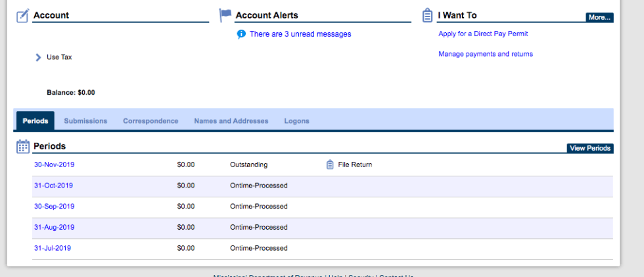Go to the Logons tab
The height and width of the screenshot is (277, 644).
(296, 121)
